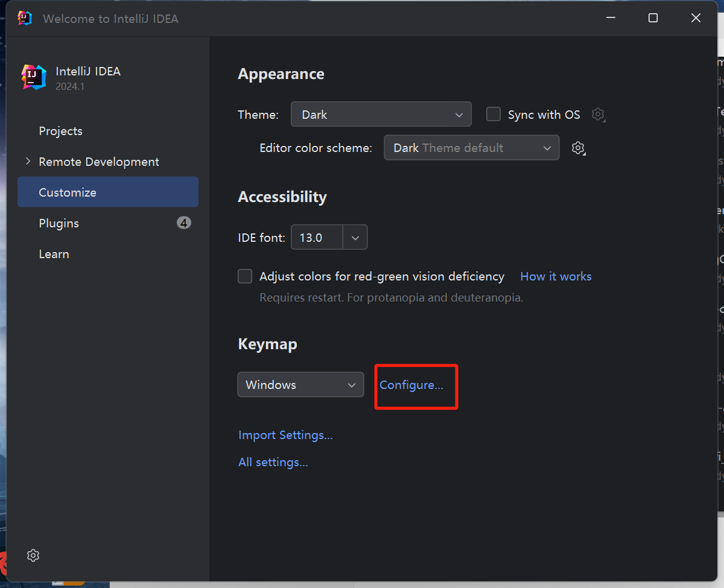Maximize the Welcome to IntelliJ IDEA window
The width and height of the screenshot is (724, 588).
653,18
